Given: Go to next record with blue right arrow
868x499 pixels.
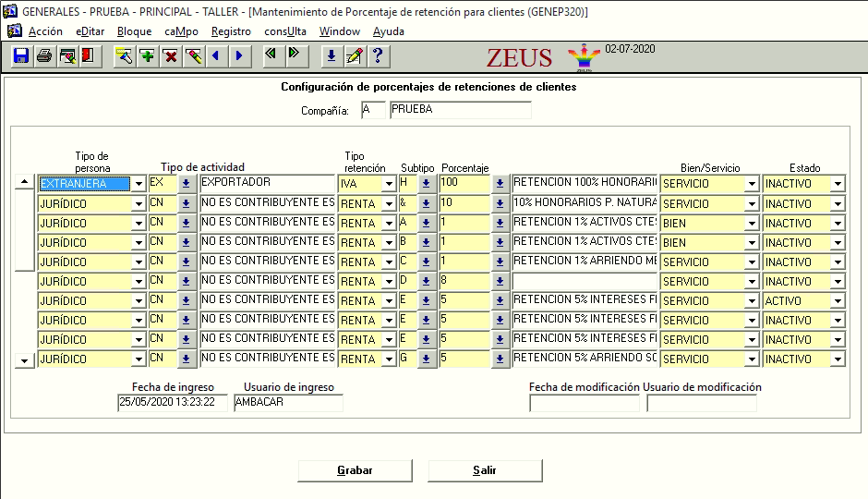Looking at the screenshot, I should 239,56.
